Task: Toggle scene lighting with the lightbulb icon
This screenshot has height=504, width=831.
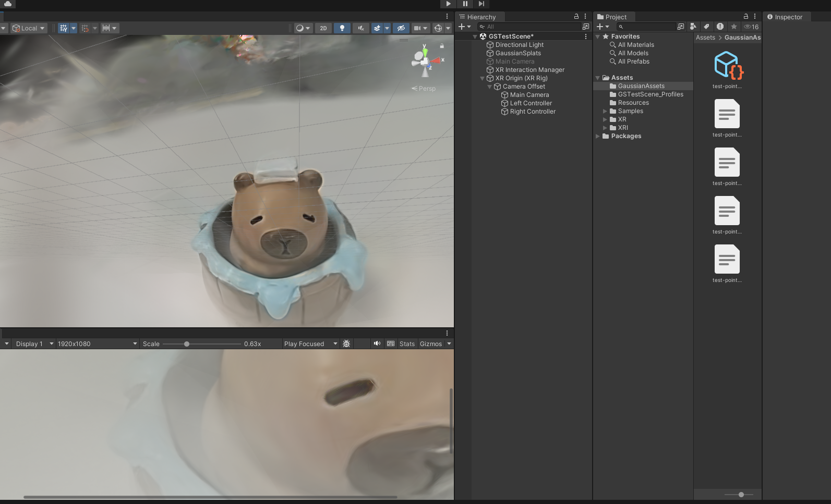Action: pos(342,28)
